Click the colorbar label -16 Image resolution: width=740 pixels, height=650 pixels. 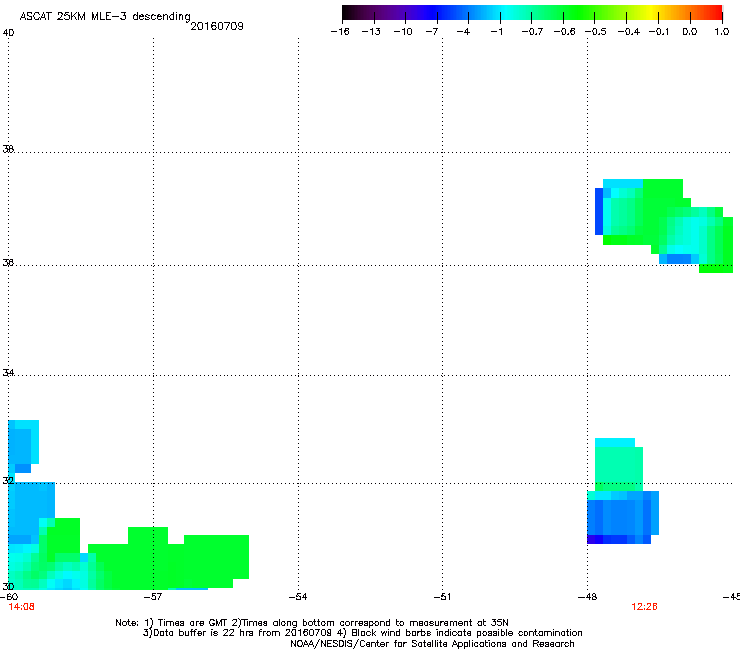pyautogui.click(x=340, y=32)
